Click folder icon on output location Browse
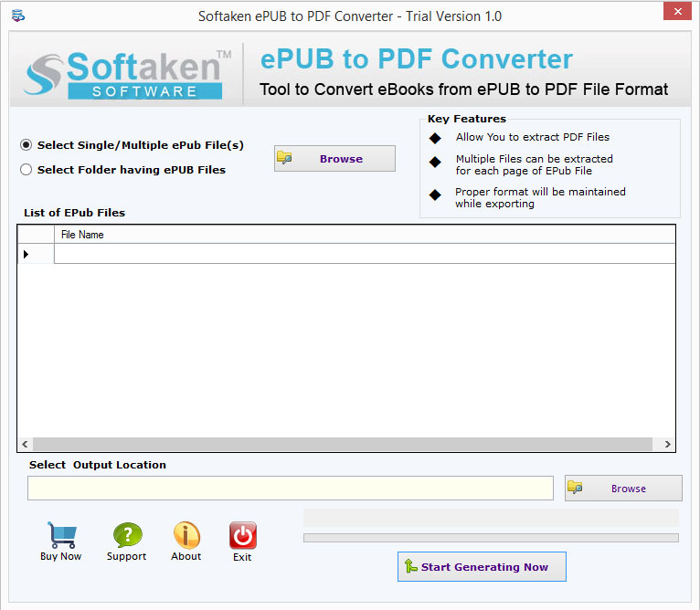This screenshot has width=700, height=610. [575, 489]
